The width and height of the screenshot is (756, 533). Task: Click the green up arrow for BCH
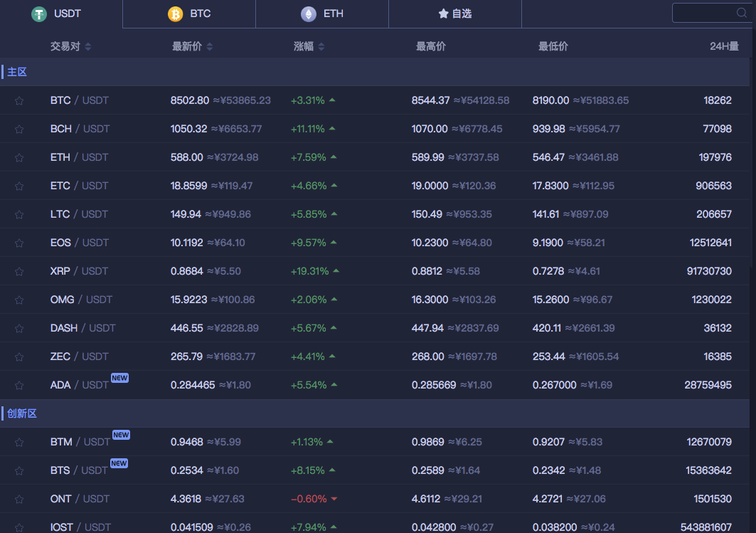pos(332,129)
